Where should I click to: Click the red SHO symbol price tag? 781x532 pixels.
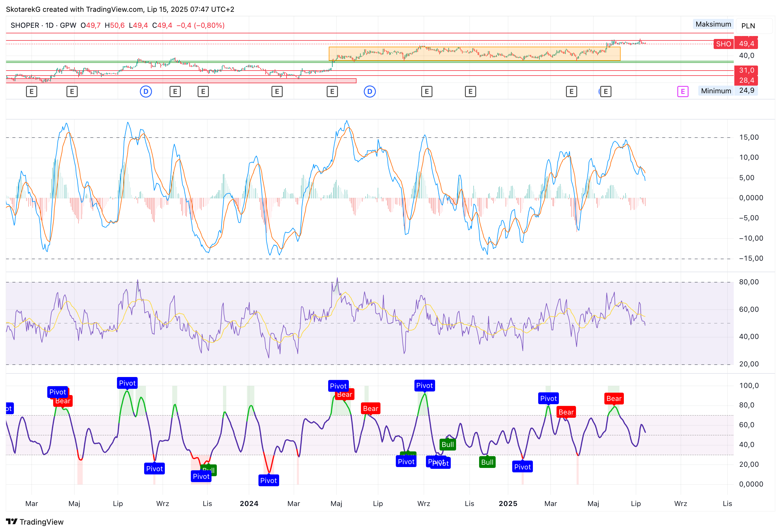click(x=723, y=44)
